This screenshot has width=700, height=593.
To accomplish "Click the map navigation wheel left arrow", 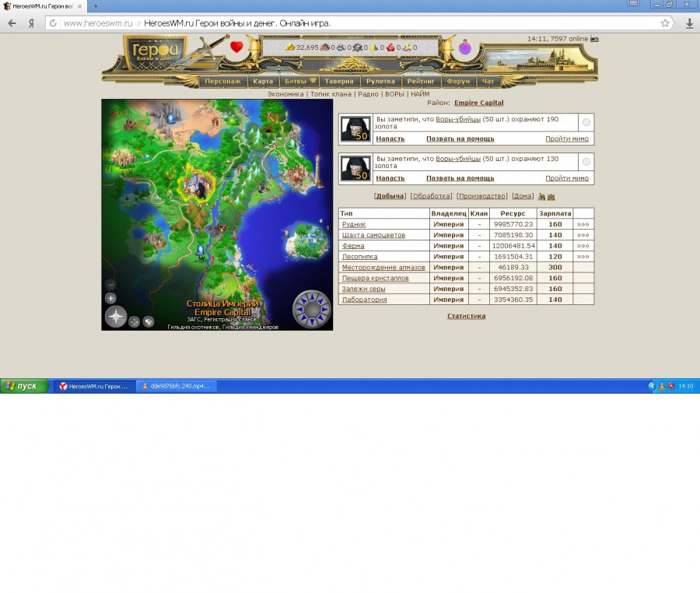I will [299, 309].
